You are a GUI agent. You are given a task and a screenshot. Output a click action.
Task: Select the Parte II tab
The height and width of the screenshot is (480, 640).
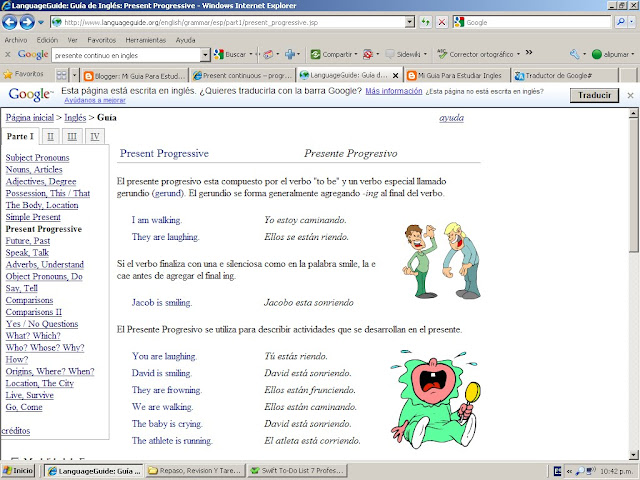coord(50,136)
